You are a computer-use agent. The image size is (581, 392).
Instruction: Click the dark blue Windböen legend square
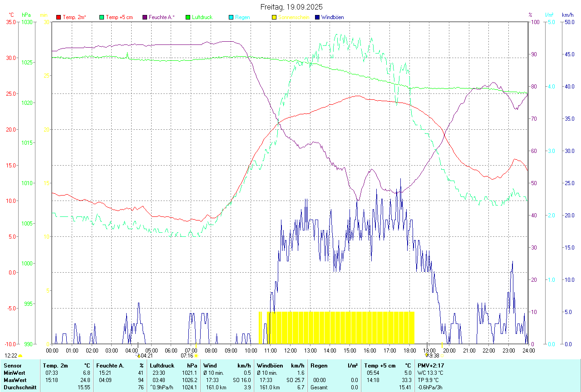317,17
